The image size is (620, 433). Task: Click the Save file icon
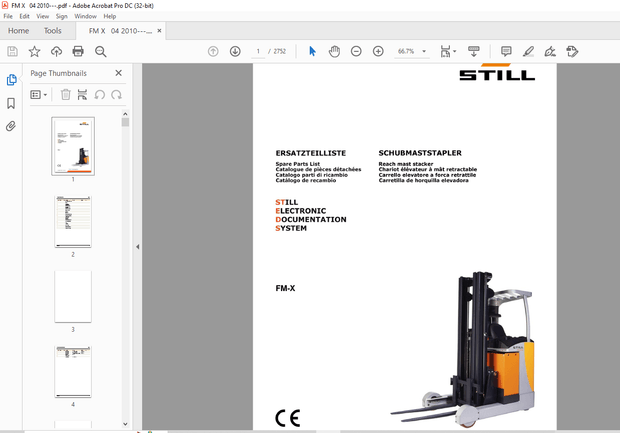point(12,51)
